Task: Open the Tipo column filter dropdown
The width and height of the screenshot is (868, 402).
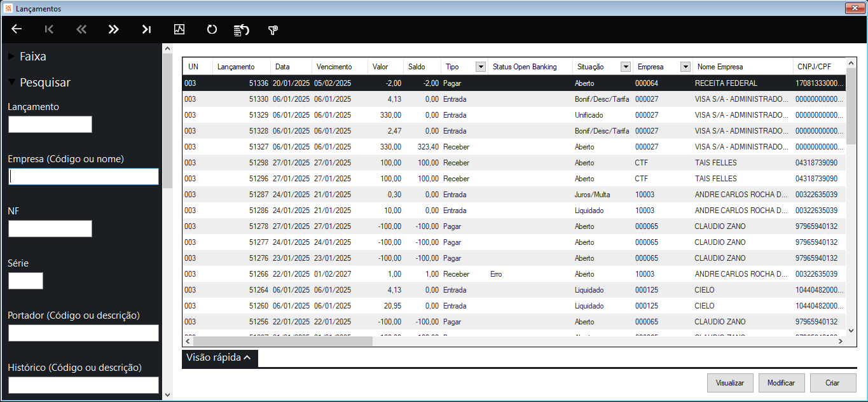Action: (481, 67)
